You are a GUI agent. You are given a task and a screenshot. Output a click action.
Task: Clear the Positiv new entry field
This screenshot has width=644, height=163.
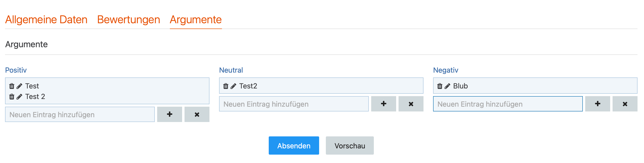(197, 114)
